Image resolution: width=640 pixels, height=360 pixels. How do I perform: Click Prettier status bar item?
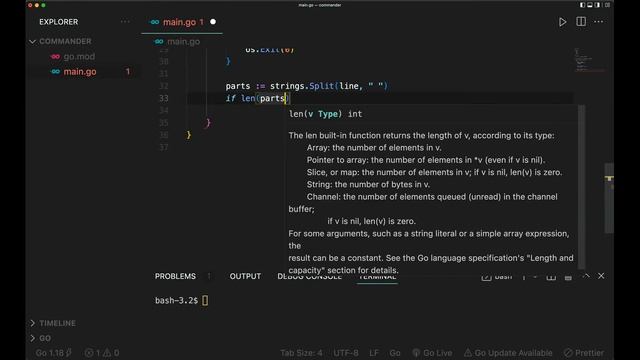click(x=584, y=353)
